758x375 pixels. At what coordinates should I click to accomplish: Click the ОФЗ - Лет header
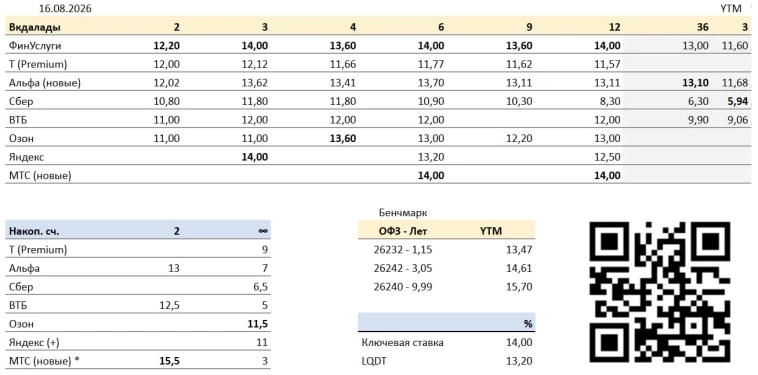(x=404, y=231)
